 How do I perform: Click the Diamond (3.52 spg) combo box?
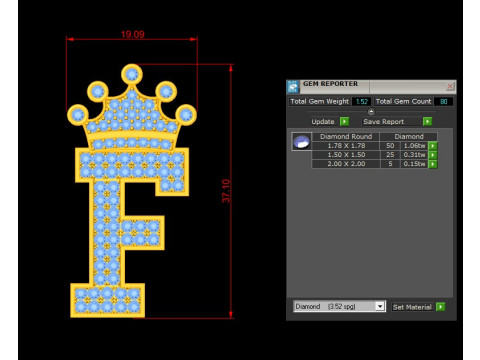[339, 306]
